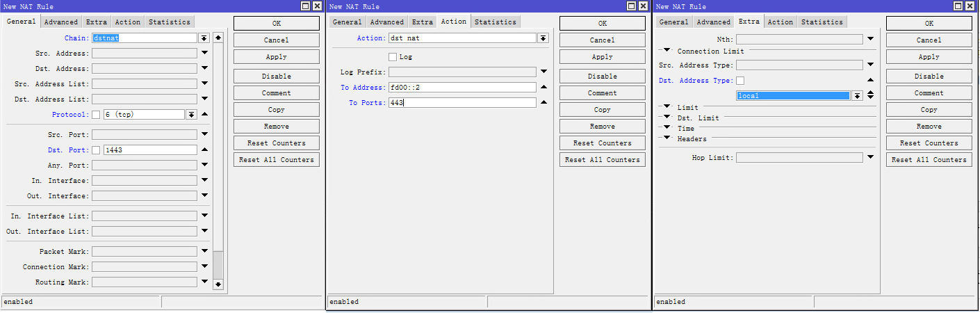
Task: Toggle the Protocol invert checkbox
Action: (96, 115)
